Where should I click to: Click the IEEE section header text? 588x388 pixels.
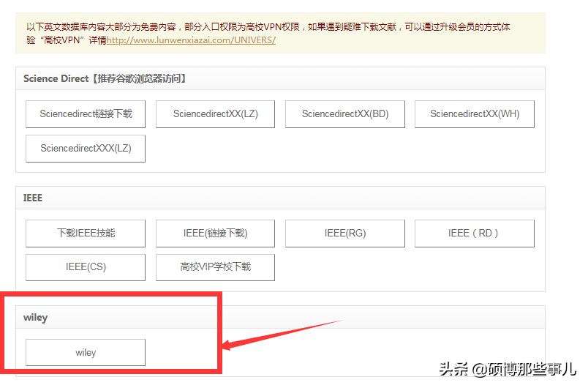click(x=33, y=198)
